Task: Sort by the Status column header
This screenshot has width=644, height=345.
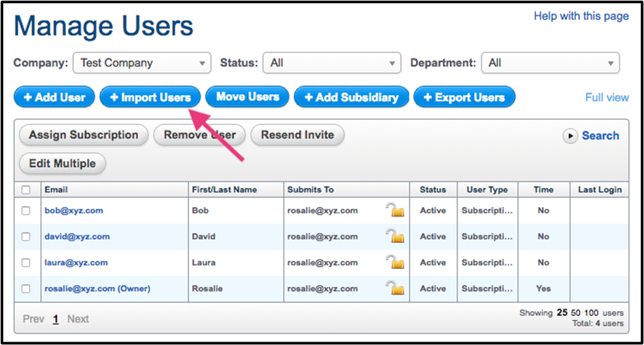Action: point(433,190)
